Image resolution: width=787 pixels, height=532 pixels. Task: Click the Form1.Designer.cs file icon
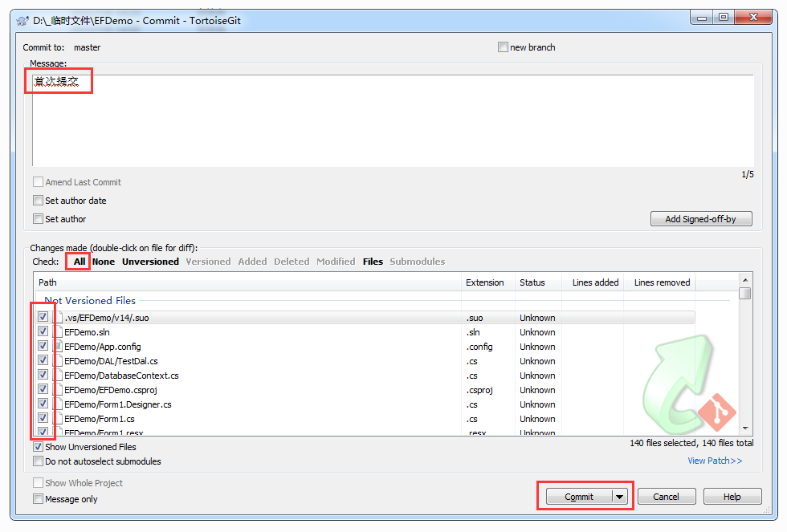[58, 404]
